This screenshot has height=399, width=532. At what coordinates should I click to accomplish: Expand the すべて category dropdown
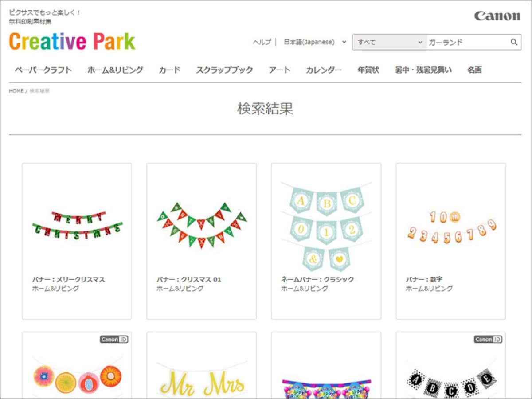[390, 42]
